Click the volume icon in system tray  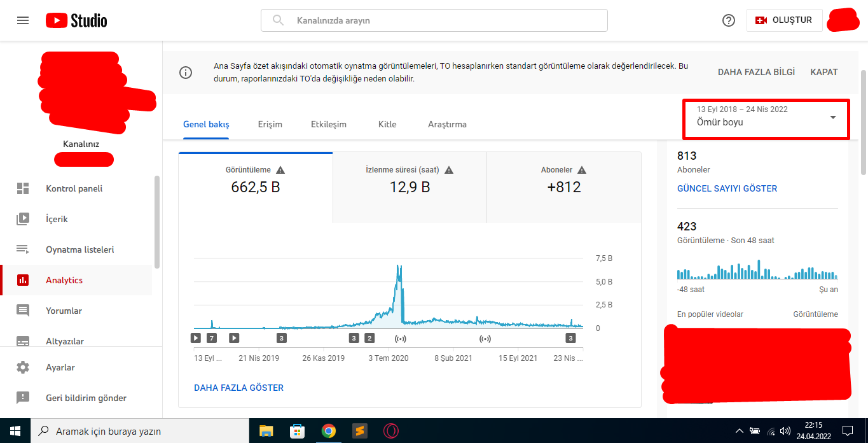(785, 431)
